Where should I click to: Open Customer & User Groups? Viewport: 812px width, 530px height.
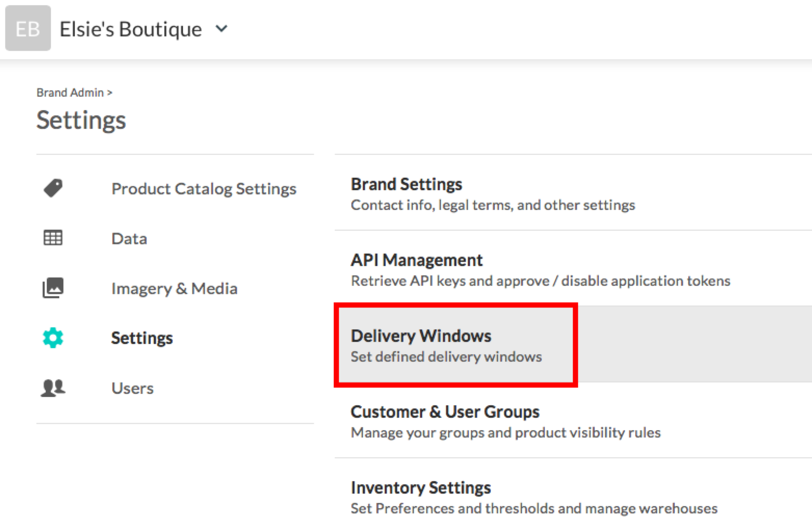445,412
